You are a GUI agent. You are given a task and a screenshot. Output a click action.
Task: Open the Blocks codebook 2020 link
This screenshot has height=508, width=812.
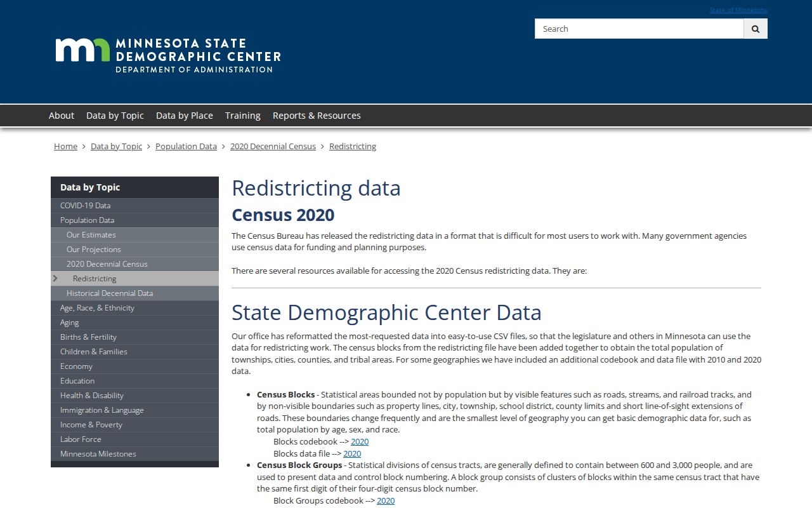(360, 442)
